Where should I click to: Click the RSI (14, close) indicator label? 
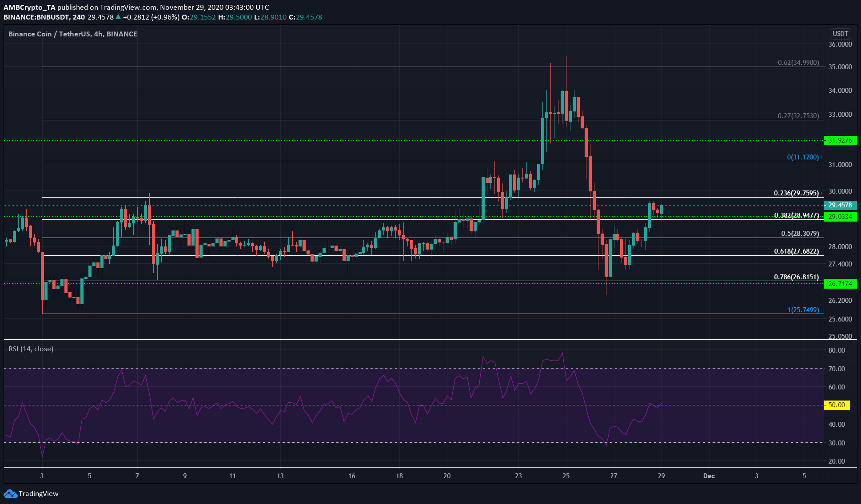tap(31, 349)
